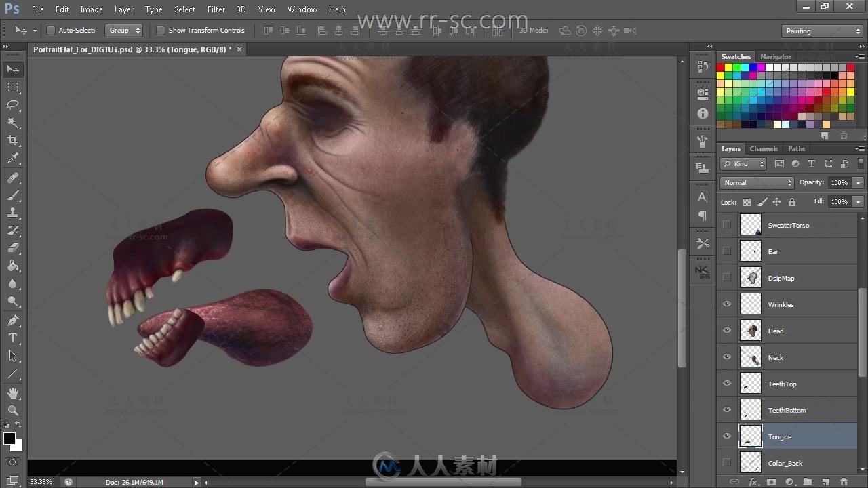Viewport: 868px width, 488px height.
Task: Open the Kind layer filter dropdown
Action: (x=743, y=164)
